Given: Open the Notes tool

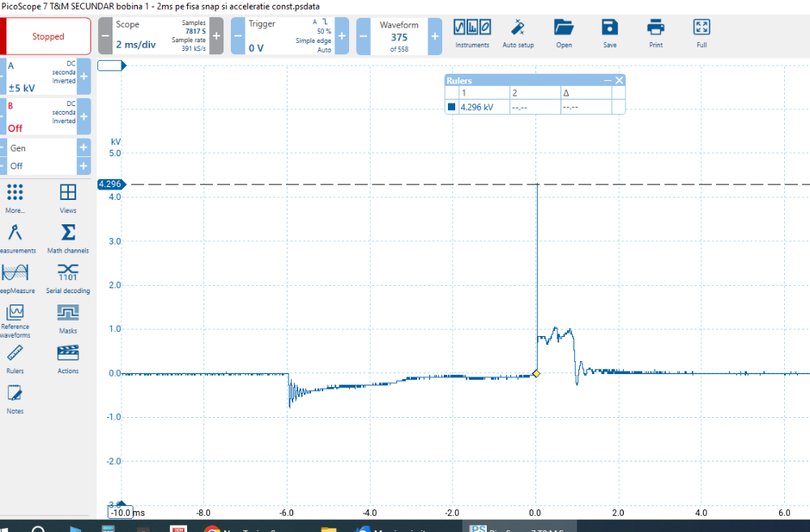Looking at the screenshot, I should click(15, 398).
